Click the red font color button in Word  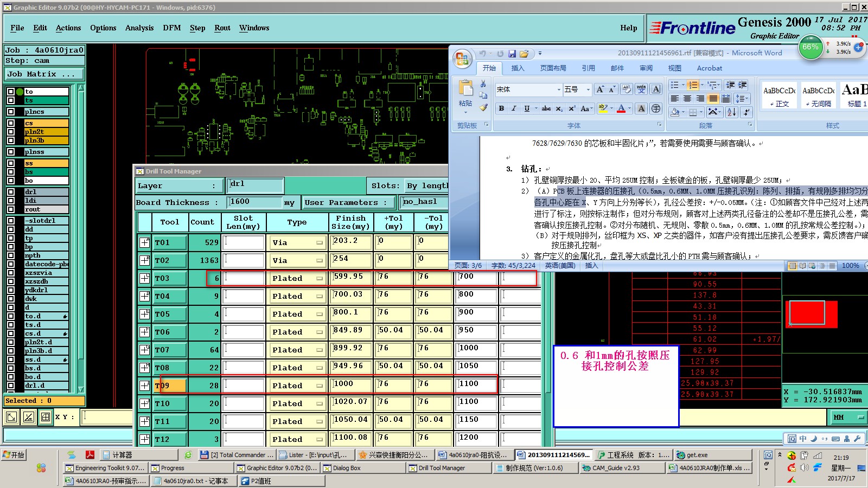pos(621,108)
